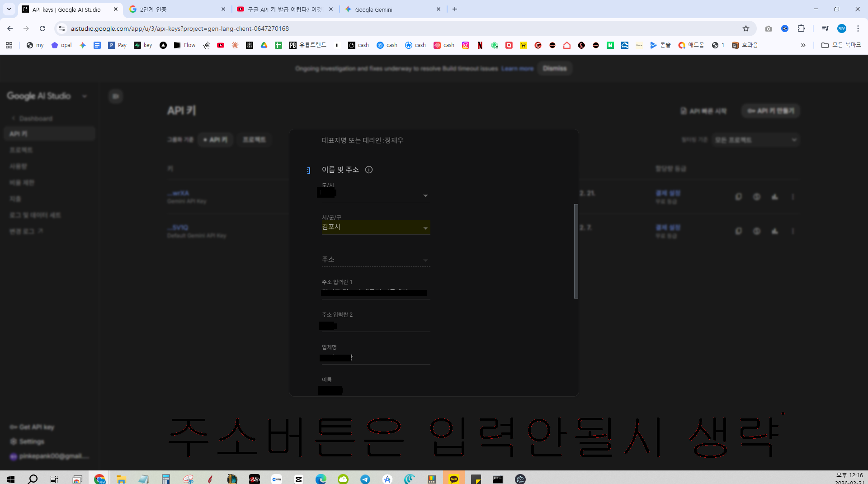Open the 모든 북마크 folder
The image size is (868, 484).
[x=841, y=45]
